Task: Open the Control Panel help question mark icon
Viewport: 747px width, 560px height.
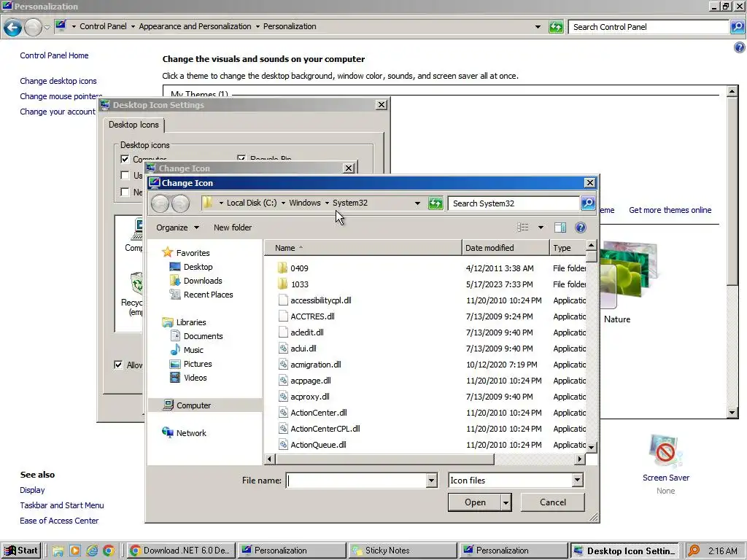Action: click(x=739, y=47)
